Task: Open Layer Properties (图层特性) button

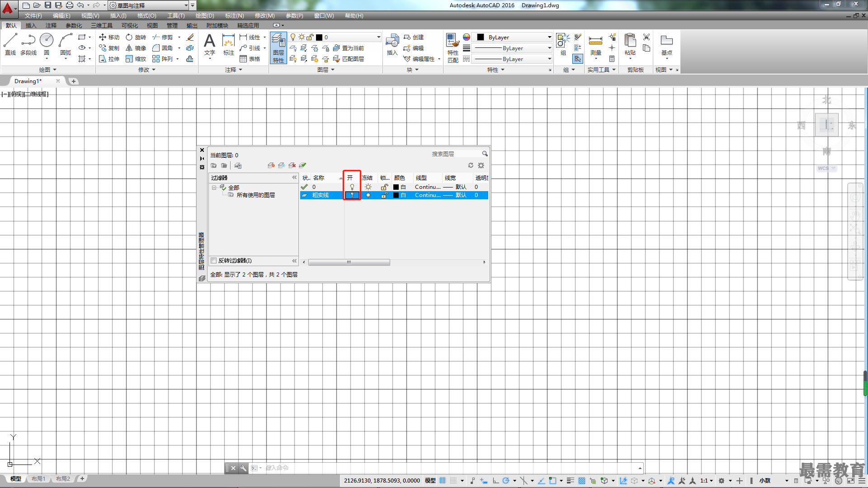Action: 278,48
